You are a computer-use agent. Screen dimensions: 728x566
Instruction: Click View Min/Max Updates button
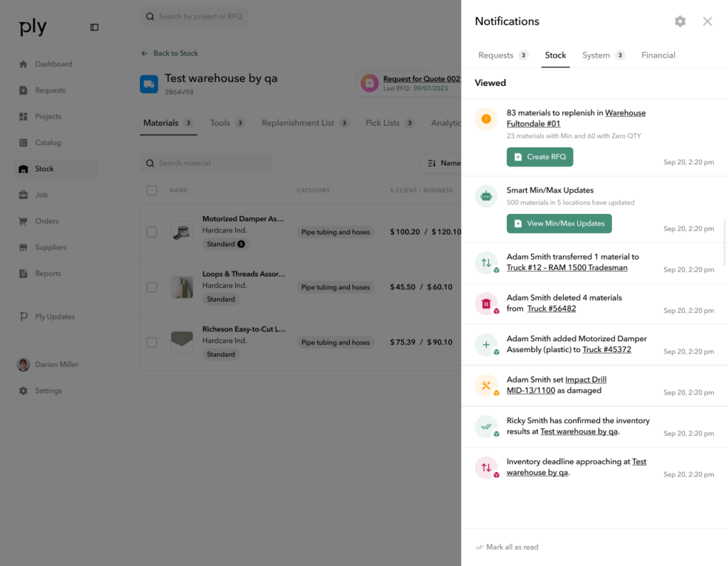click(x=559, y=223)
